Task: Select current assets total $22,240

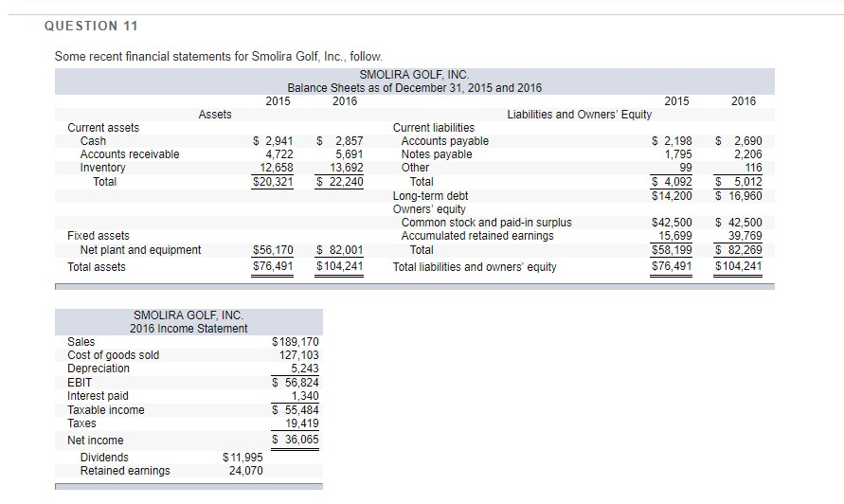Action: (x=340, y=182)
